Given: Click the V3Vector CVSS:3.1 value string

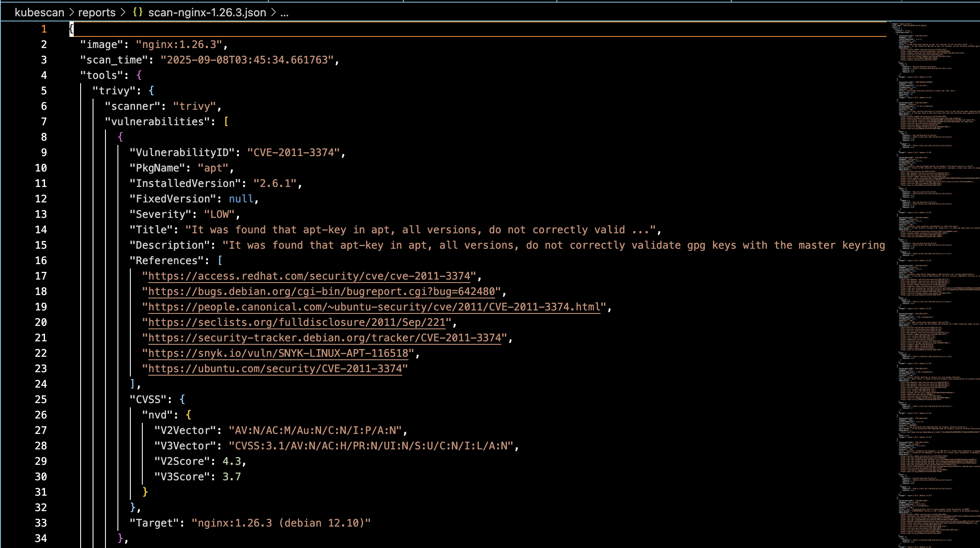Looking at the screenshot, I should (x=371, y=446).
